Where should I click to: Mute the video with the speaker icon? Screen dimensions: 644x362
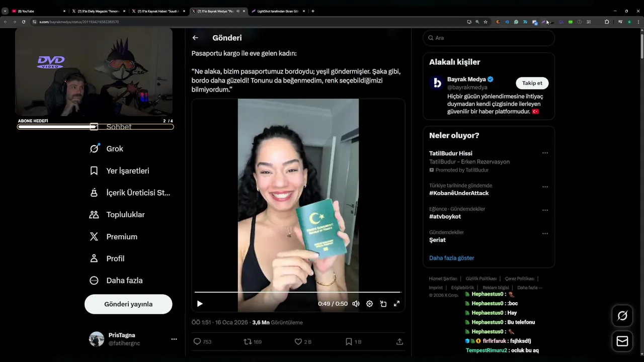tap(356, 304)
